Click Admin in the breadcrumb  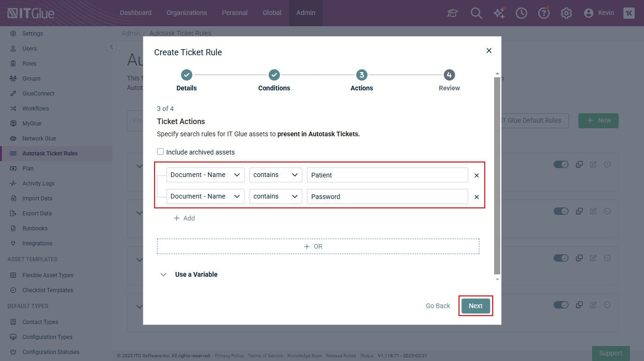click(131, 33)
